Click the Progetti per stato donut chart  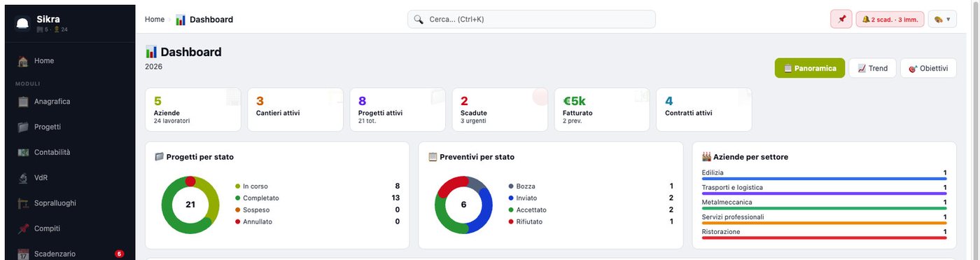[190, 205]
